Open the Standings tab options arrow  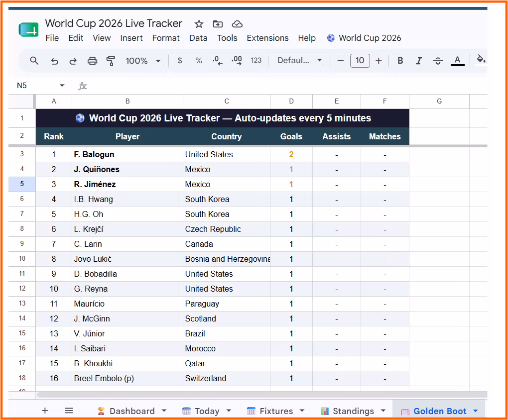pos(383,411)
